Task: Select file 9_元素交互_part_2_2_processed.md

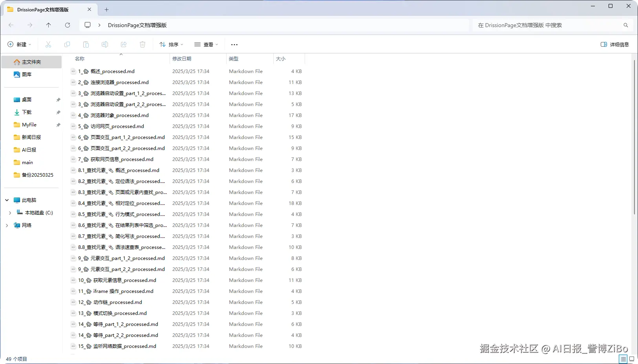Action: click(188, 269)
